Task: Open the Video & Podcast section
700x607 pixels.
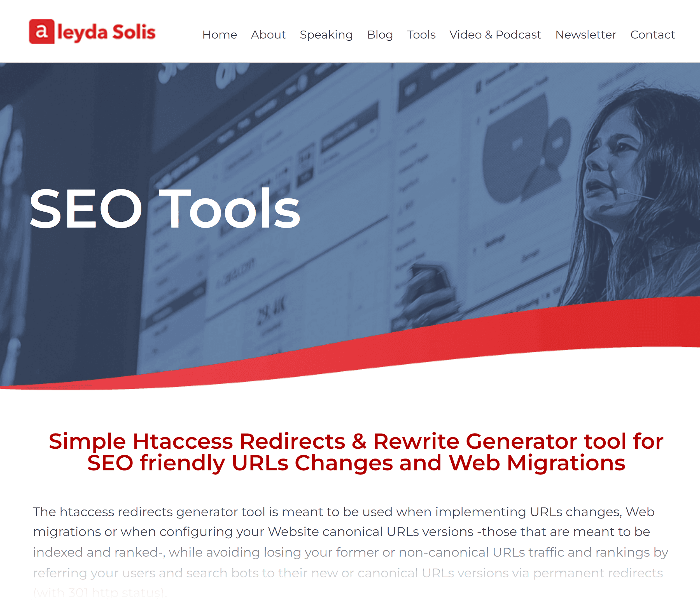Action: point(493,34)
